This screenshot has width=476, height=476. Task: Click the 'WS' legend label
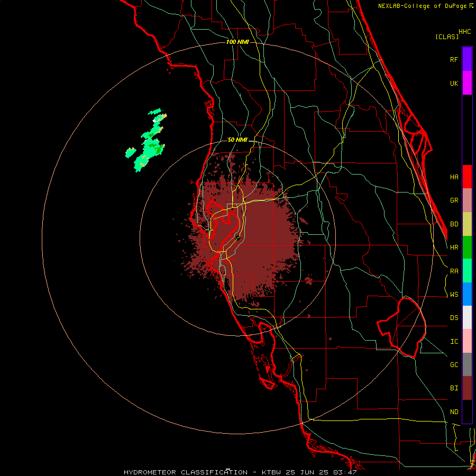tap(454, 295)
